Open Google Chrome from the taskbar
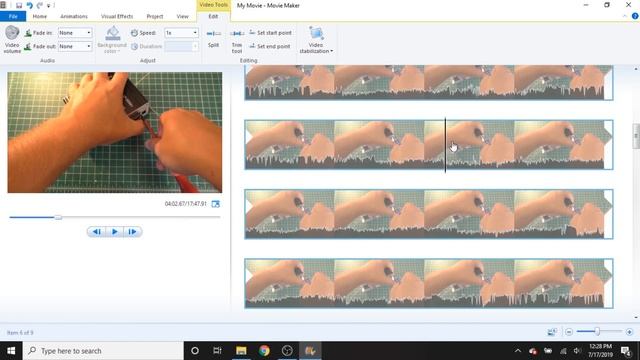The image size is (640, 360). [264, 351]
